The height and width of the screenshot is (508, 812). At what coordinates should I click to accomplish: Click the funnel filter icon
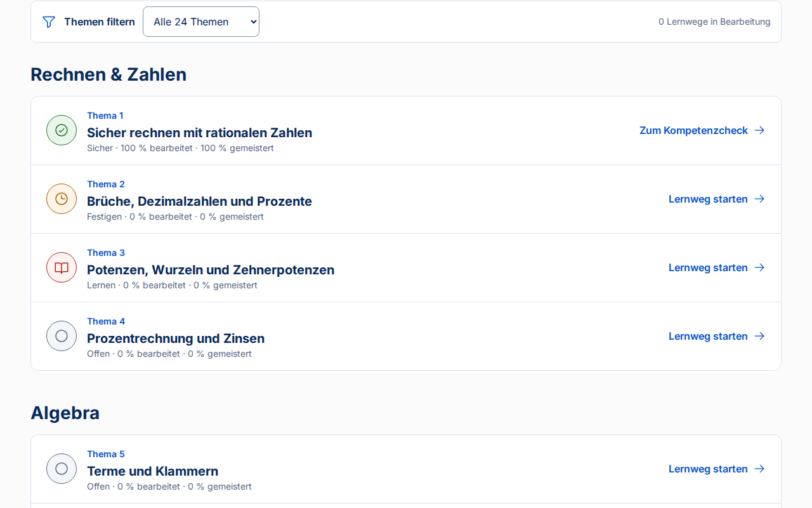coord(49,22)
